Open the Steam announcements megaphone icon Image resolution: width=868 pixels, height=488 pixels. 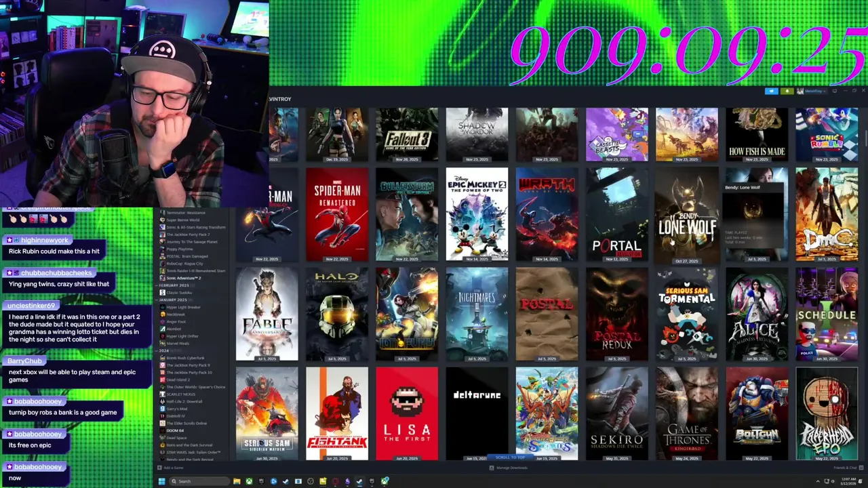(x=772, y=91)
